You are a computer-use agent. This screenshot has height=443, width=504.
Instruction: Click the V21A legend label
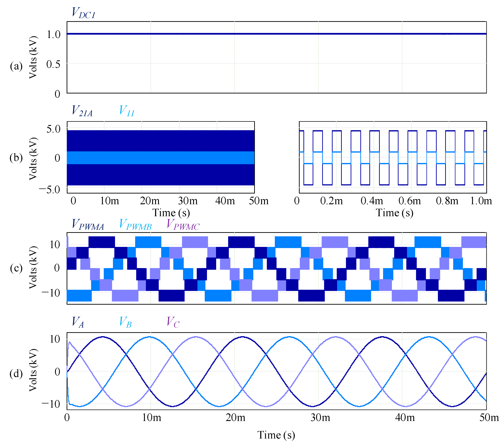[82, 111]
